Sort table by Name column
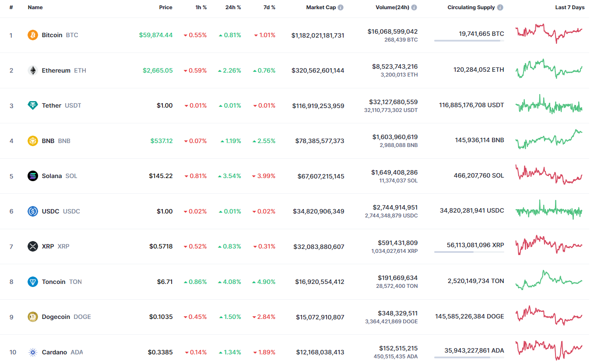This screenshot has width=594, height=364. [x=35, y=7]
